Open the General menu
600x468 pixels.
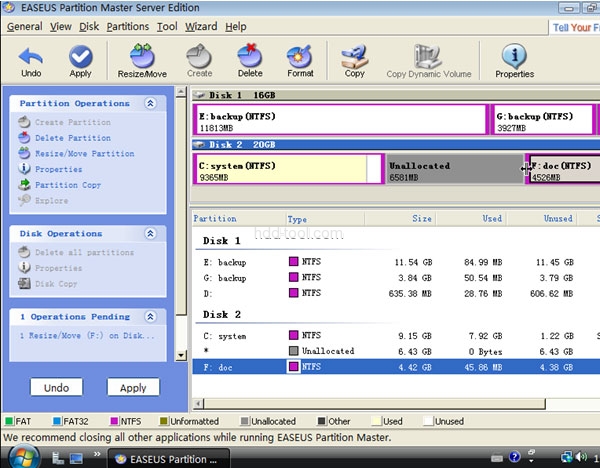24,27
